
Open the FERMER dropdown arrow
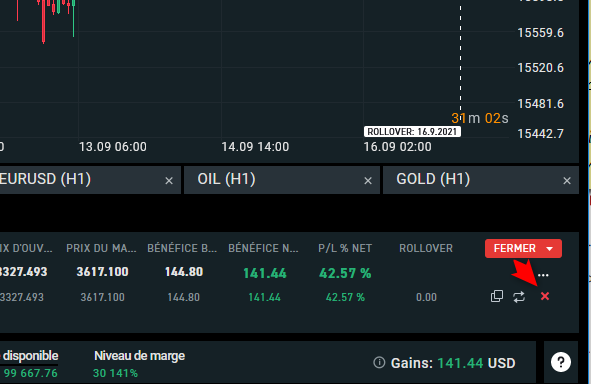click(x=550, y=249)
